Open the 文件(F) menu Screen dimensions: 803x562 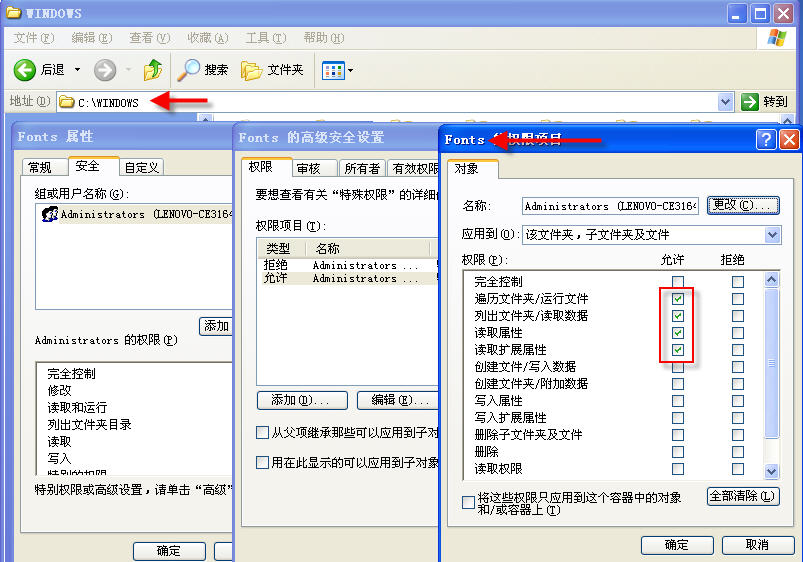coord(34,38)
